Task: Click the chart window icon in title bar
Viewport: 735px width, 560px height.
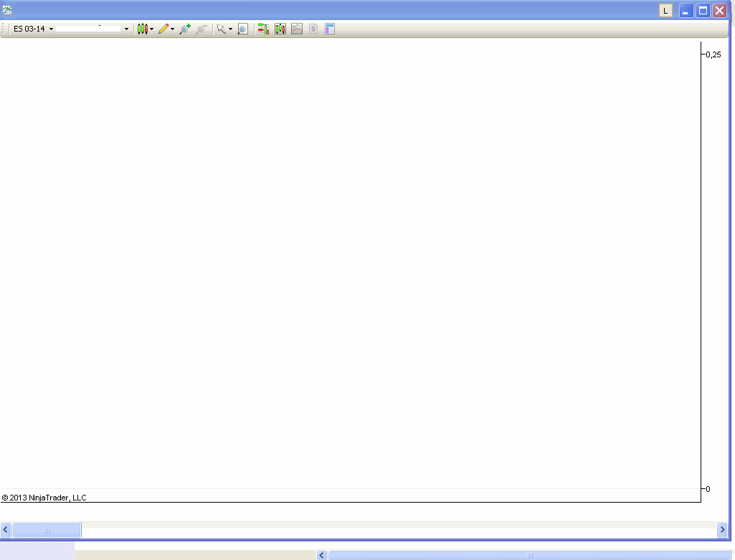Action: click(x=7, y=10)
